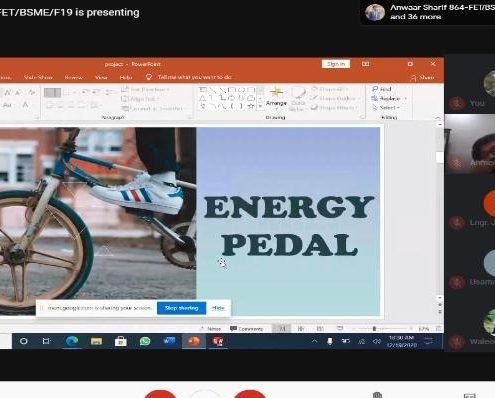Open WhatsApp from the taskbar
Viewport: 495px width, 398px height.
[x=145, y=341]
